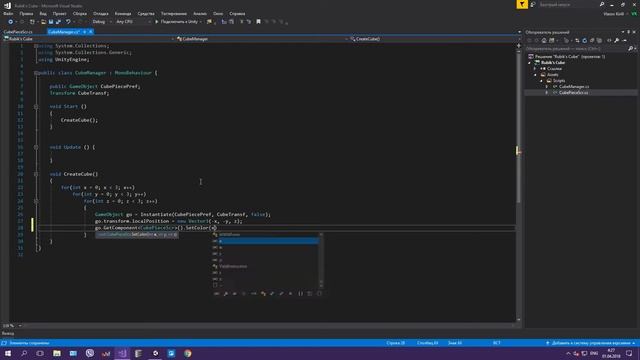Open the Viber taskbar icon
The image size is (640, 360).
coord(90,353)
